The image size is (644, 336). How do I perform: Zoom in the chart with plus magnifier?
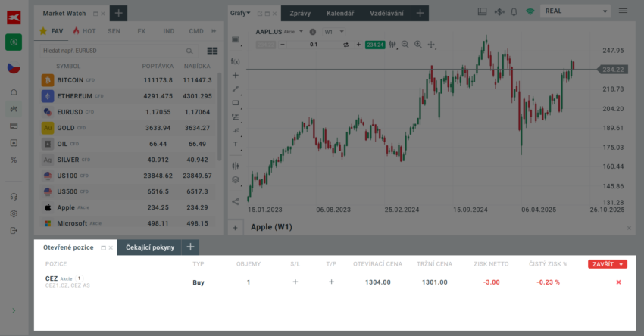tap(418, 45)
